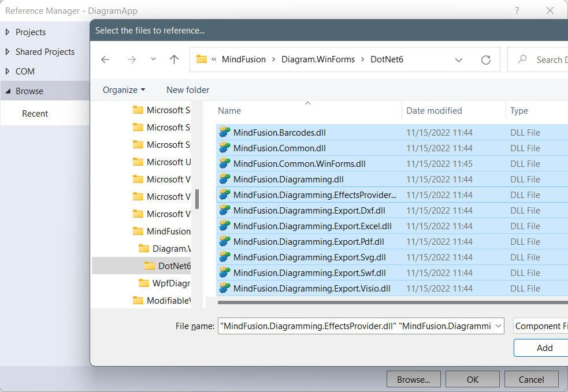The image size is (568, 392).
Task: Expand Shared Projects in Reference Manager
Action: (x=8, y=52)
